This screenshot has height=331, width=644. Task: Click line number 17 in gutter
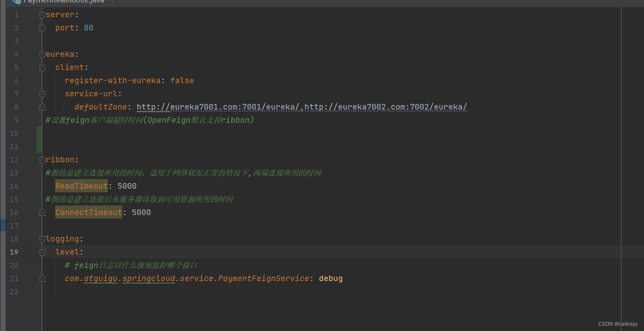tap(14, 226)
